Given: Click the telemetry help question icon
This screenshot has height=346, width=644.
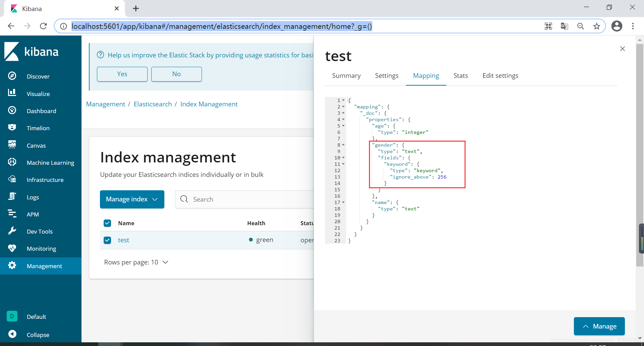Looking at the screenshot, I should coord(100,55).
